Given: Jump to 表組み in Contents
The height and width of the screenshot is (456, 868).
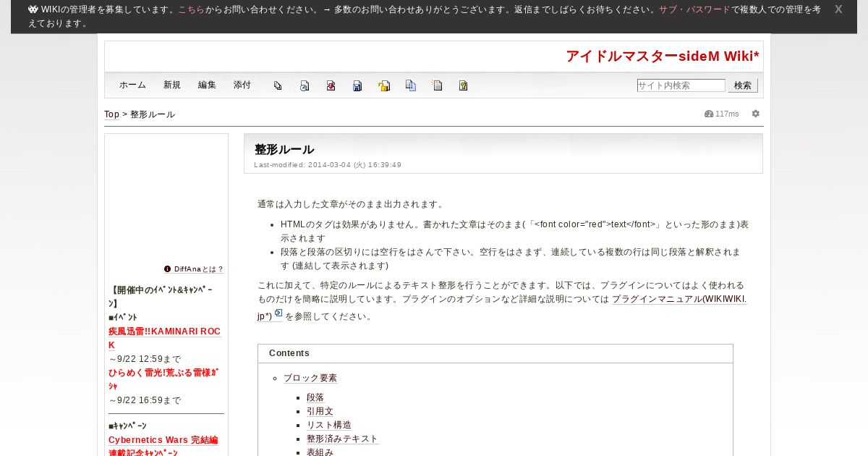Looking at the screenshot, I should click(320, 452).
